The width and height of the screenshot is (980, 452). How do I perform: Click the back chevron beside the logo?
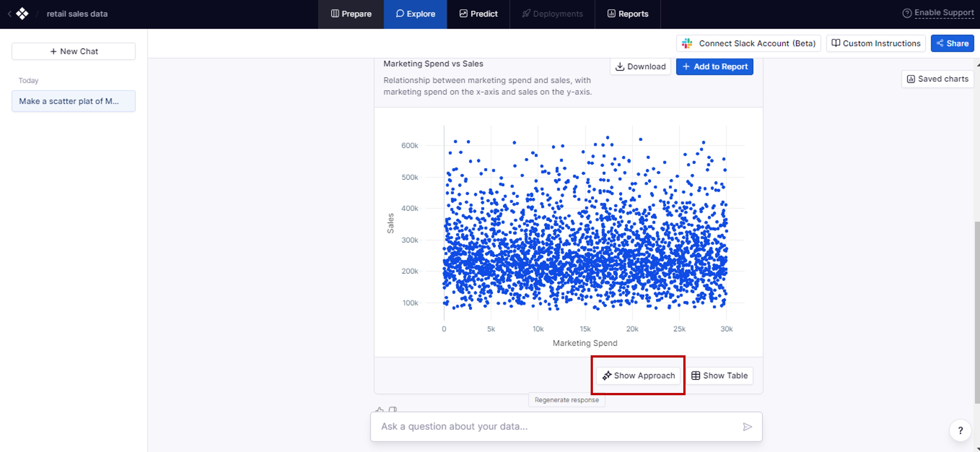pyautogui.click(x=10, y=14)
